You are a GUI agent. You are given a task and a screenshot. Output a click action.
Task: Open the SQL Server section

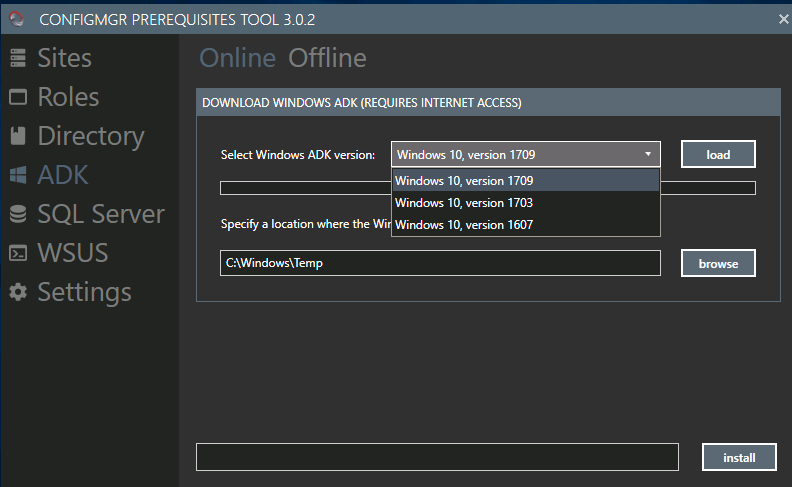click(x=101, y=214)
